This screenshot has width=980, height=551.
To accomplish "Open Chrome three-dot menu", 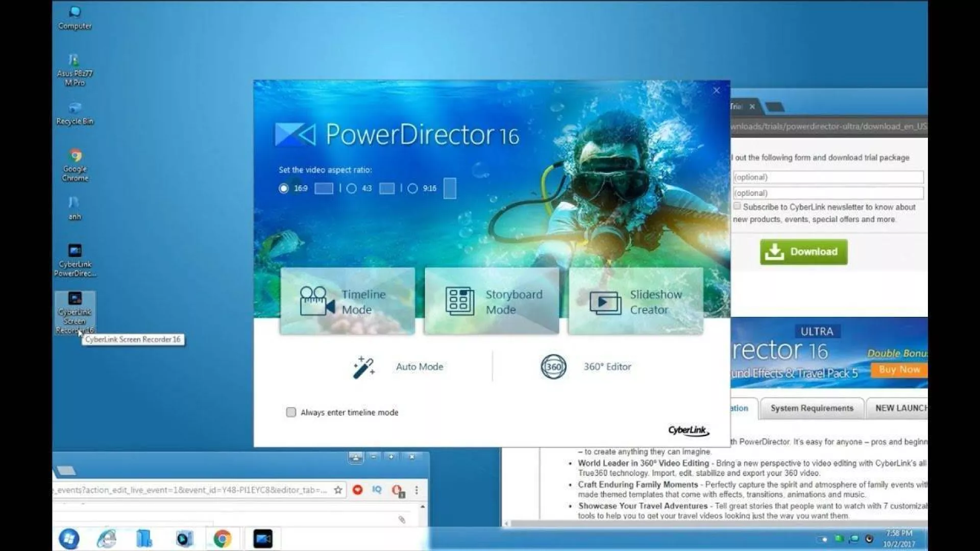I will pyautogui.click(x=416, y=490).
